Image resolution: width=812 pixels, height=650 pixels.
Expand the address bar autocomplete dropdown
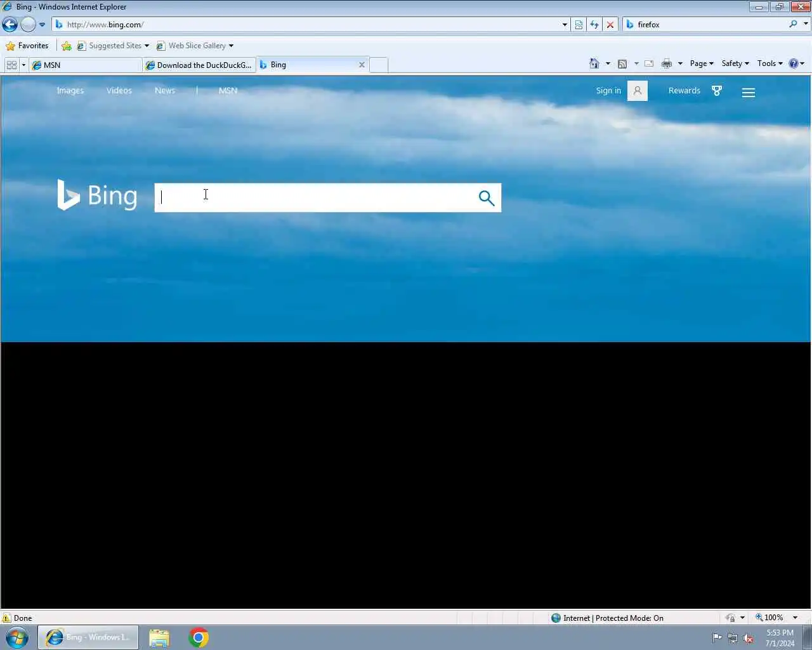565,25
